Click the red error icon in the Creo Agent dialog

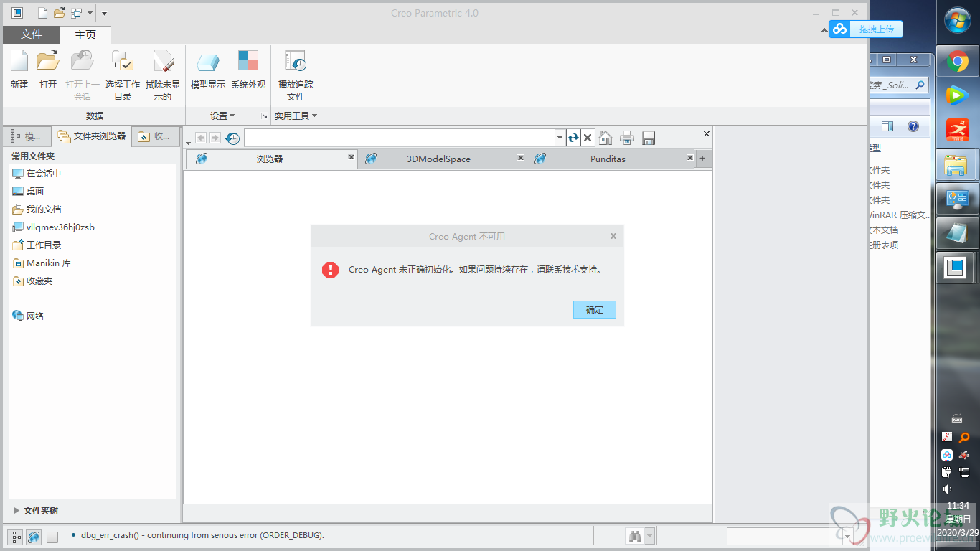[x=330, y=270]
